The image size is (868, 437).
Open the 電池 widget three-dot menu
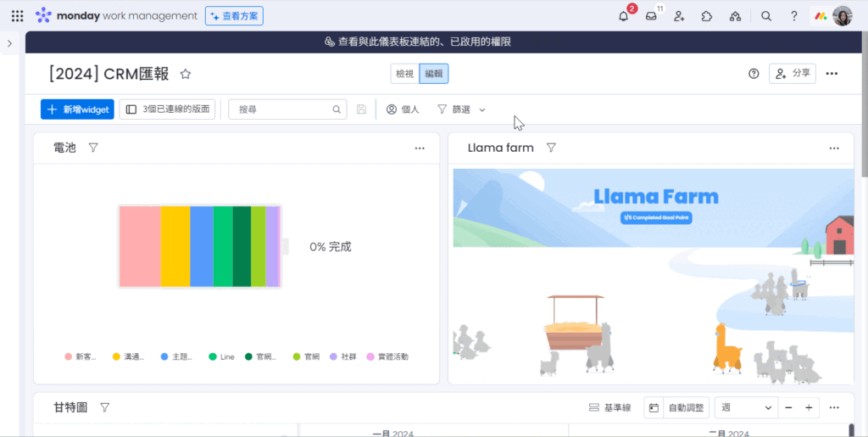[x=420, y=148]
